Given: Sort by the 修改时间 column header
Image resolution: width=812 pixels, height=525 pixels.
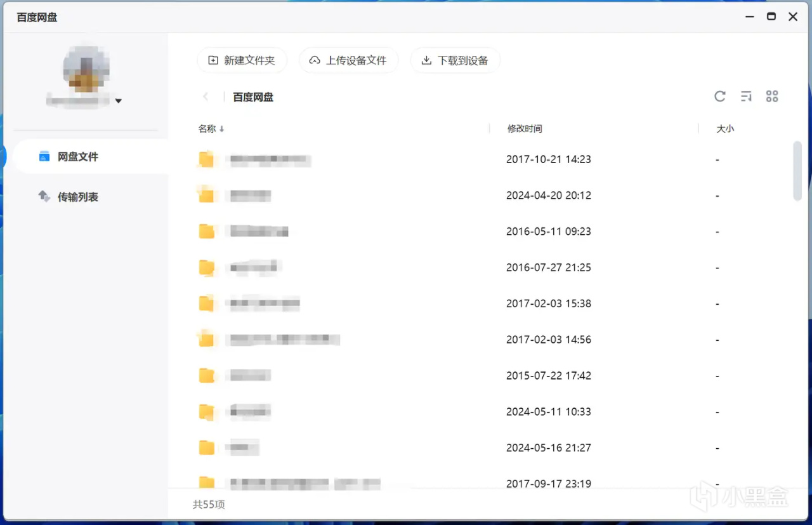Looking at the screenshot, I should (x=525, y=129).
